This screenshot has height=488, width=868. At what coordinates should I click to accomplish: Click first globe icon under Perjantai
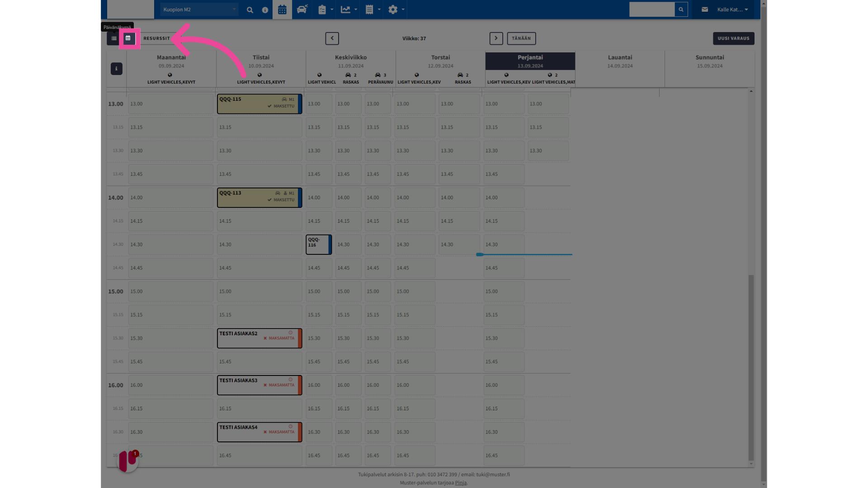(506, 75)
